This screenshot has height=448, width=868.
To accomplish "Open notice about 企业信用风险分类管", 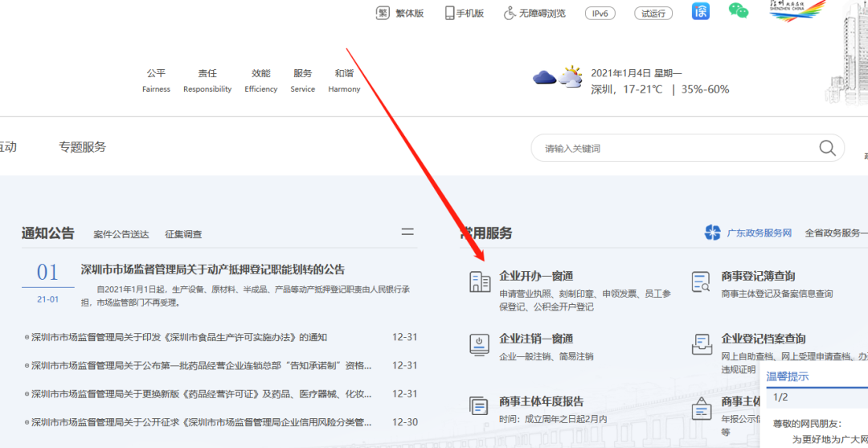I will 202,422.
